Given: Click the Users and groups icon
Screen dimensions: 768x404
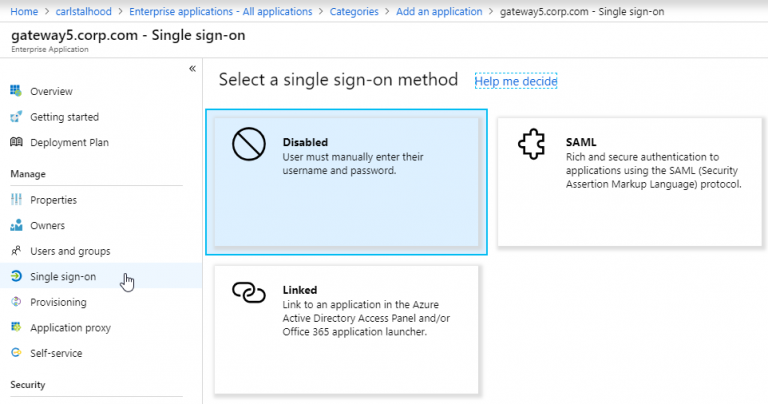Looking at the screenshot, I should [x=16, y=251].
